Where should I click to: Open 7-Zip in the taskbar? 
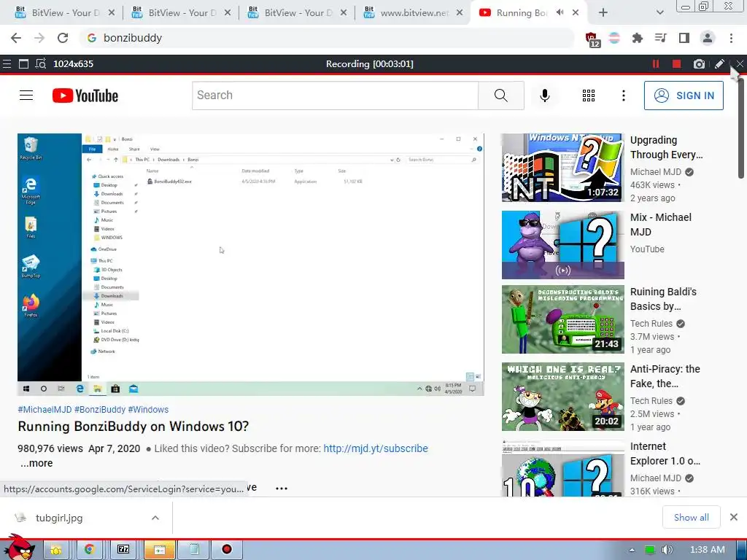[x=123, y=550]
